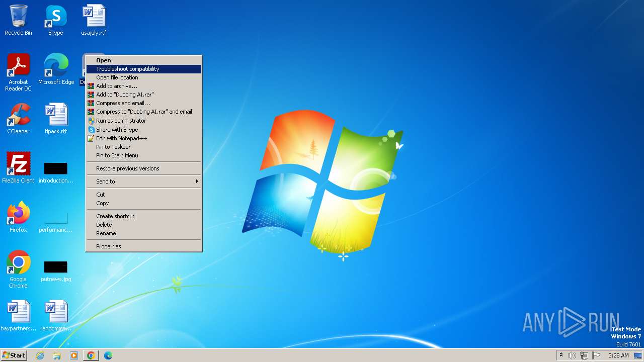
Task: Select the Microsoft Edge desktop shortcut
Action: [56, 69]
